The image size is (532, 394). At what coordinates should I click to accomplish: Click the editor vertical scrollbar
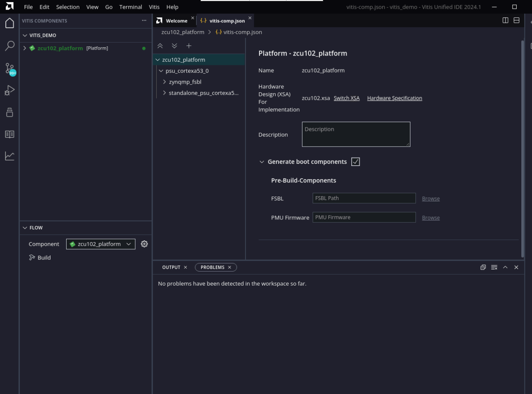[x=522, y=149]
